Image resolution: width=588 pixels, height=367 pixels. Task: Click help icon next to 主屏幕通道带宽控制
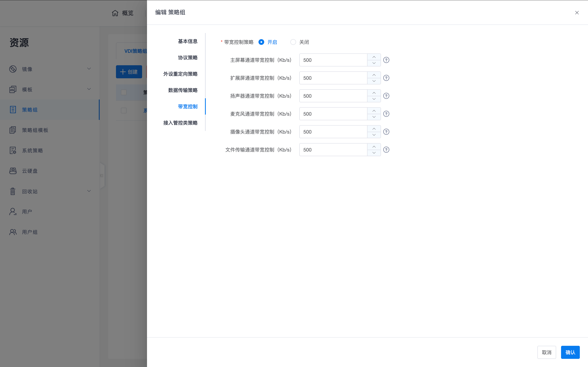pos(386,60)
